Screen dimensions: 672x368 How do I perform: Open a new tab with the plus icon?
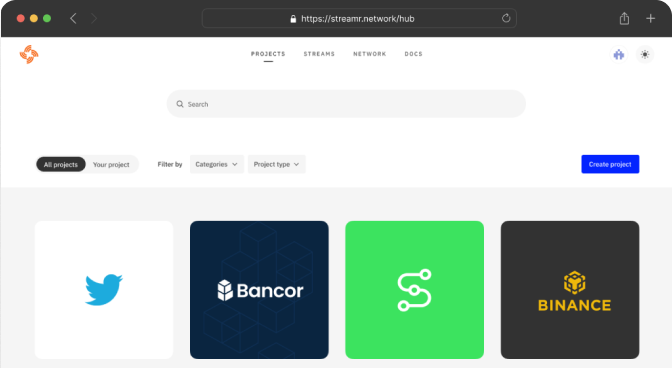[x=651, y=18]
